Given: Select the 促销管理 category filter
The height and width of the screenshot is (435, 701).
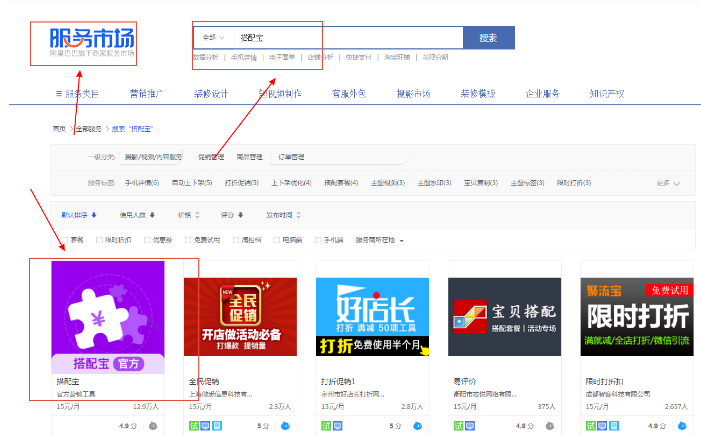Looking at the screenshot, I should [x=211, y=157].
